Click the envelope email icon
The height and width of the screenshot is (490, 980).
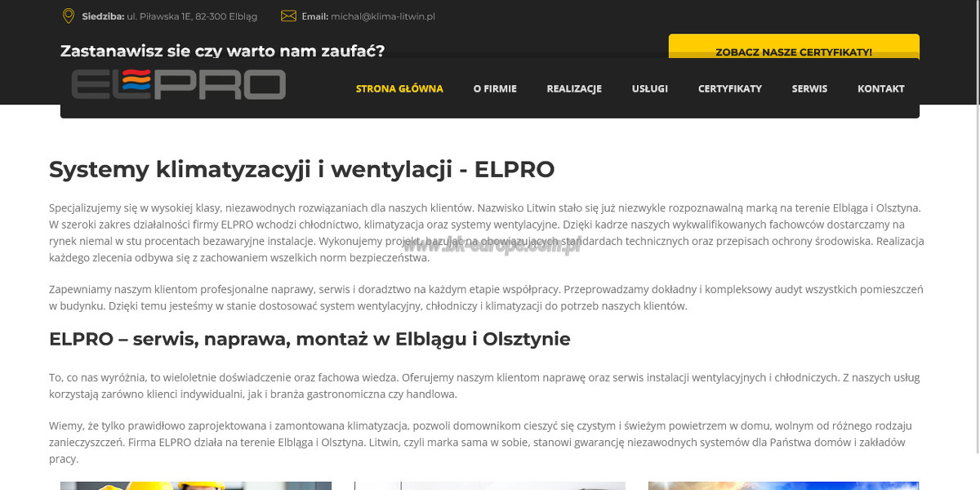click(x=288, y=16)
